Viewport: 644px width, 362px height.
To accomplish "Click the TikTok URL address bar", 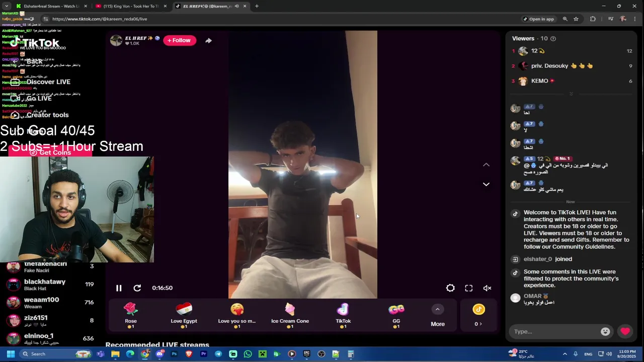I will coord(282,19).
